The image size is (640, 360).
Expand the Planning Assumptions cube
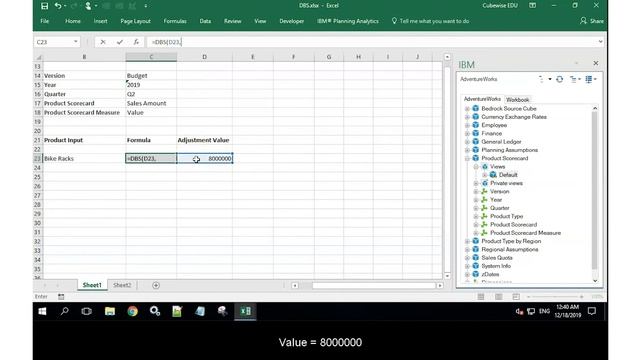(467, 150)
